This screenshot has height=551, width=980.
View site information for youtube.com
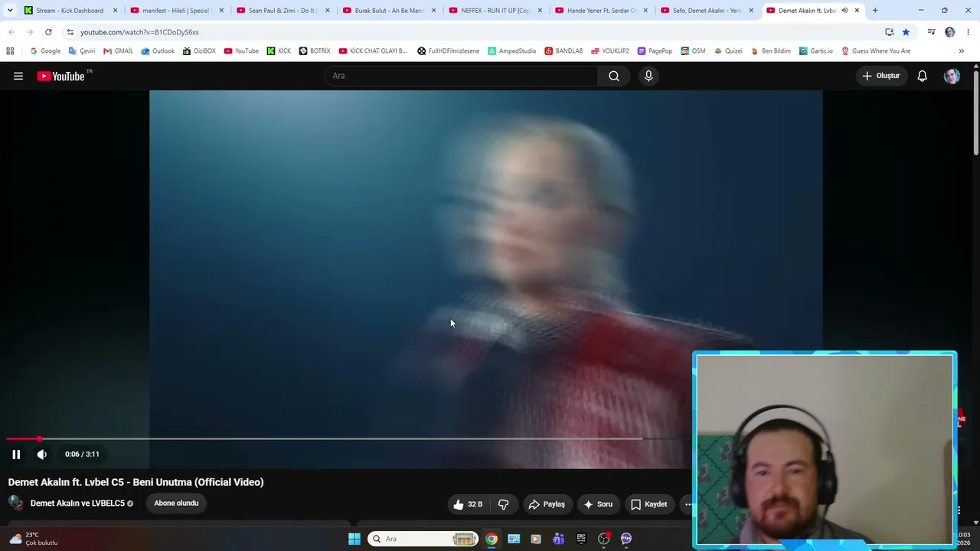(70, 32)
